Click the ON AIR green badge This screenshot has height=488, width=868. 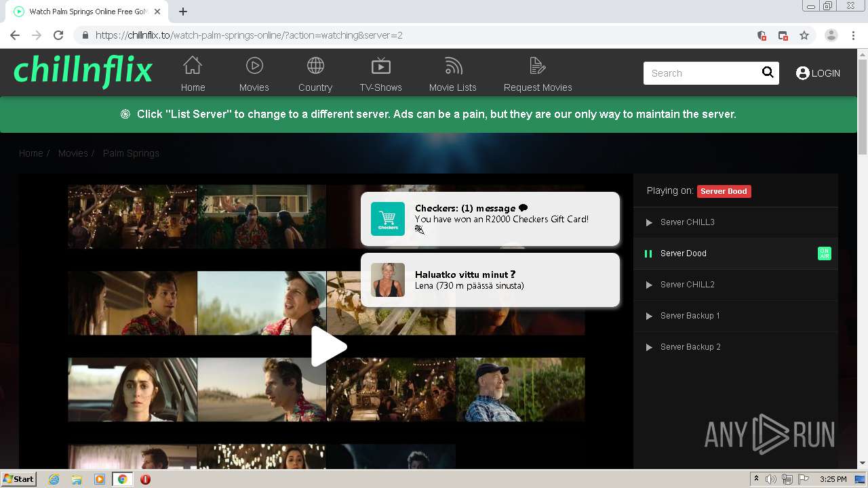point(825,253)
